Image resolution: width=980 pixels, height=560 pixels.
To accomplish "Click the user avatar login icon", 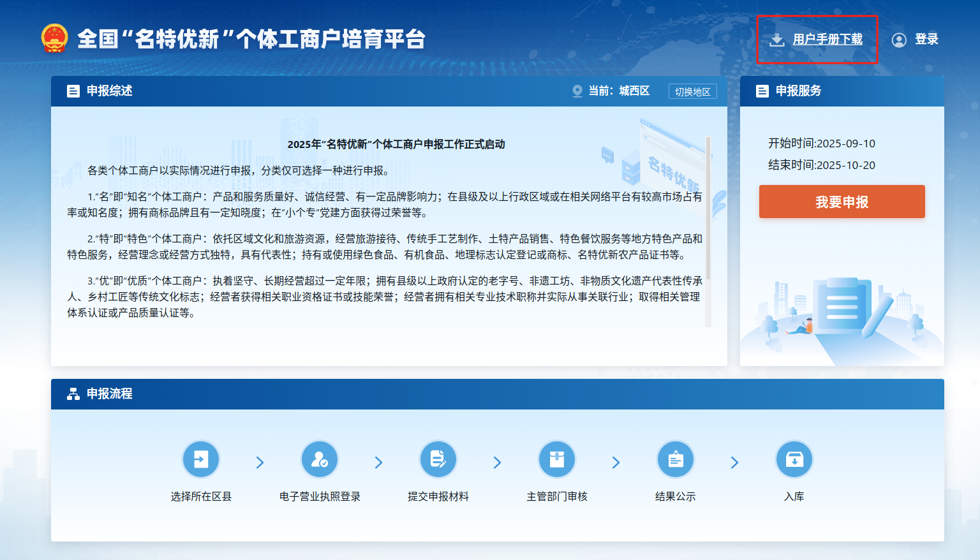I will coord(899,40).
